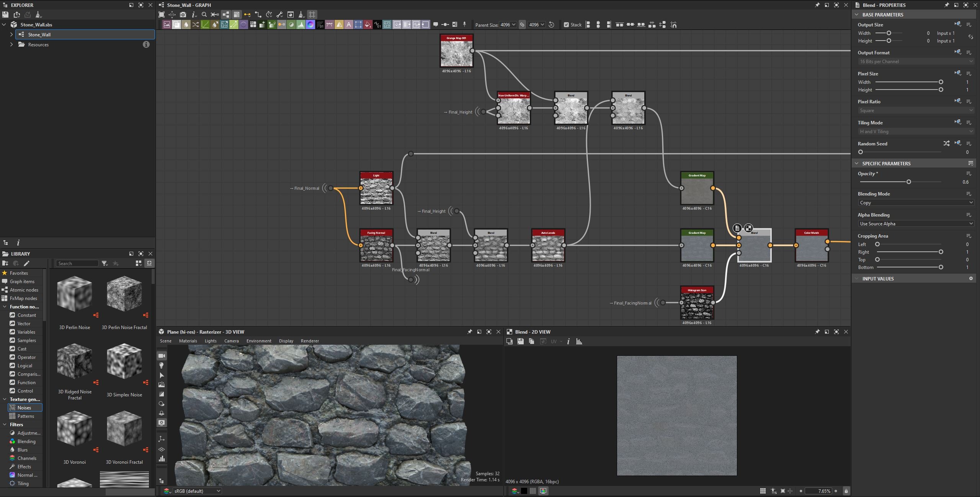The width and height of the screenshot is (980, 497).
Task: Add a comment via the speech bubble icon
Action: click(x=436, y=24)
